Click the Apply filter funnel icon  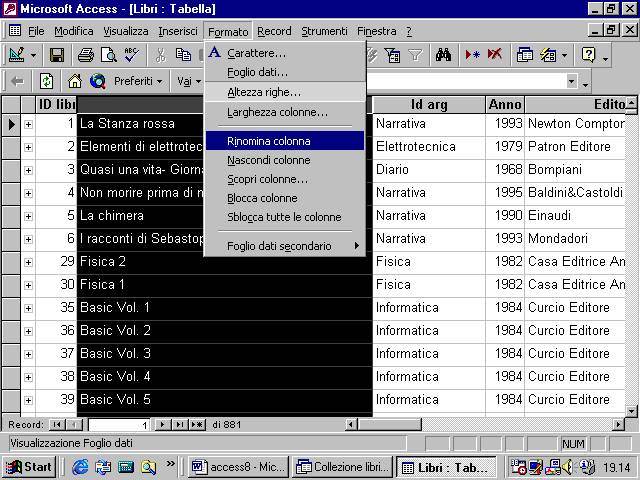point(415,55)
